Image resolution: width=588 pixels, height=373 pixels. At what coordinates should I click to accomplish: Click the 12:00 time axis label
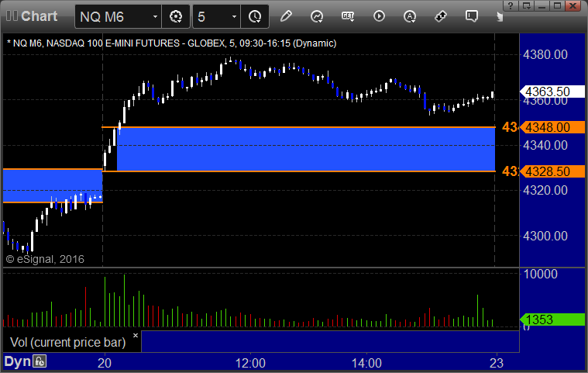(250, 363)
